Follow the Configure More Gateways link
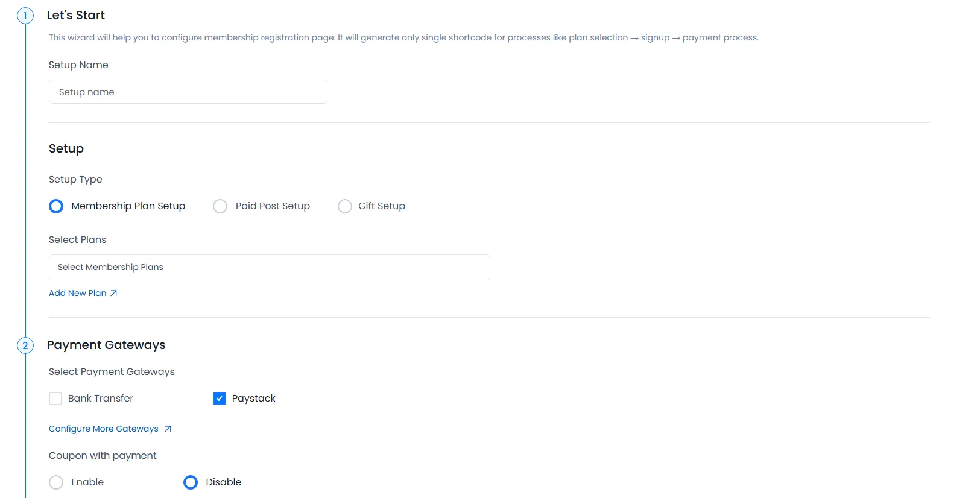 point(103,429)
